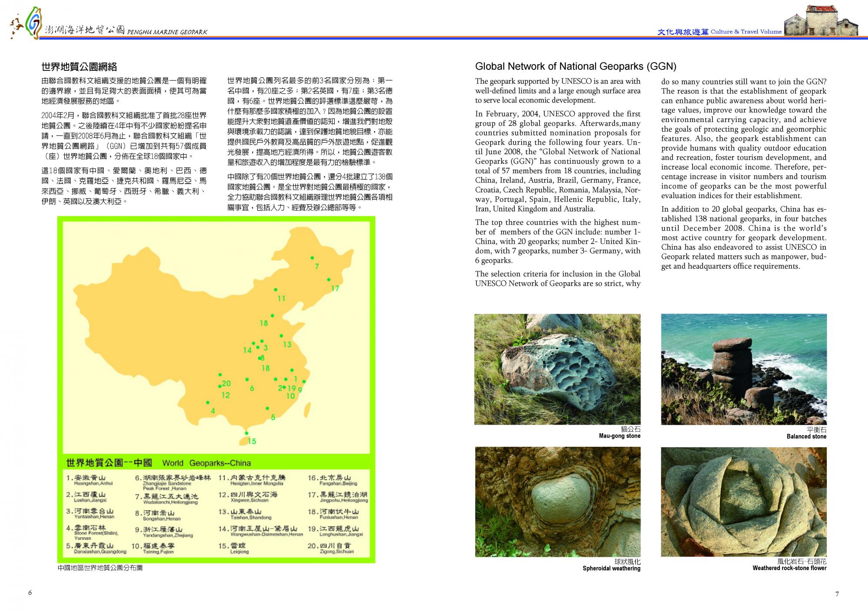The height and width of the screenshot is (614, 868).
Task: Click the map caption 中國地區世界地質公園分布圖
Action: coord(100,568)
